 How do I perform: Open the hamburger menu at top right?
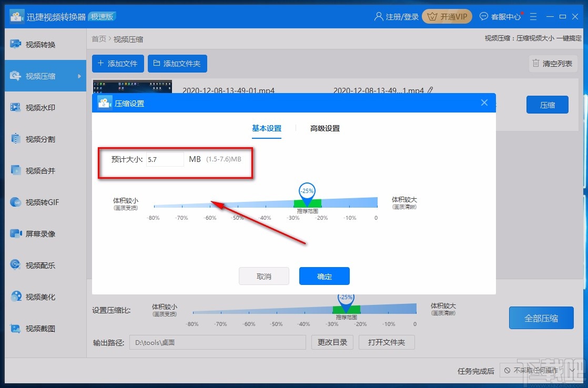[533, 16]
